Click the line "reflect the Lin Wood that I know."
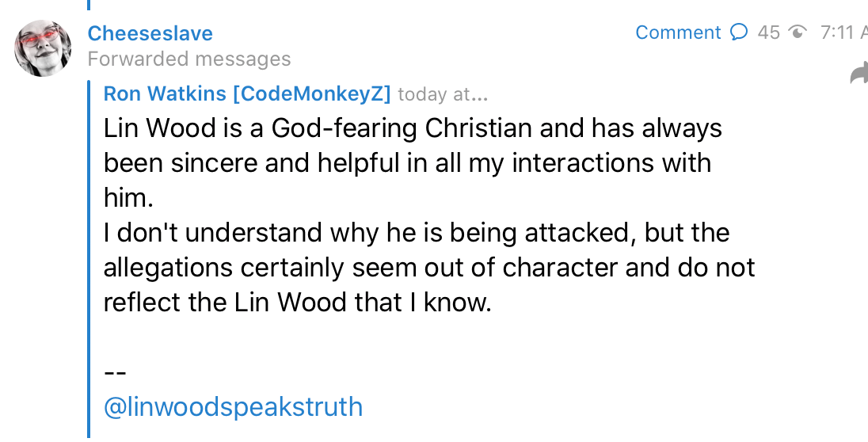Screen dimensions: 868x442 click(x=298, y=303)
